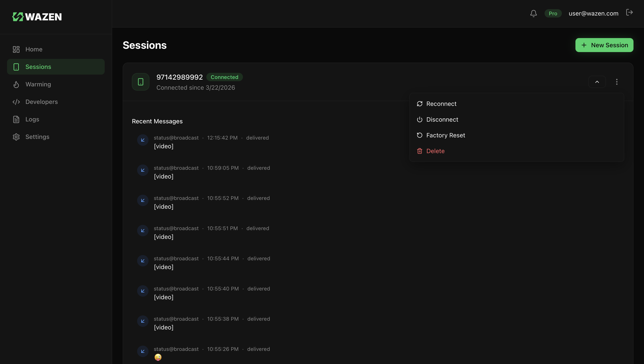Image resolution: width=644 pixels, height=364 pixels.
Task: Click the WAZEN logo
Action: click(x=37, y=17)
